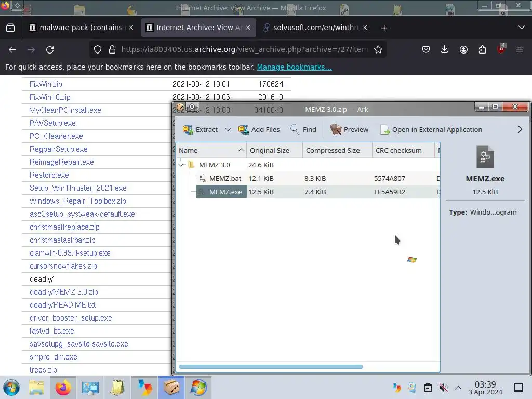The image size is (532, 399).
Task: Open the extensions puzzle icon
Action: pyautogui.click(x=482, y=49)
